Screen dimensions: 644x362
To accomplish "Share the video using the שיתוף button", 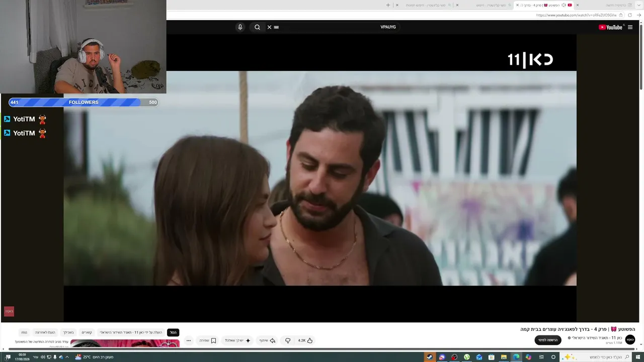I will pyautogui.click(x=268, y=340).
